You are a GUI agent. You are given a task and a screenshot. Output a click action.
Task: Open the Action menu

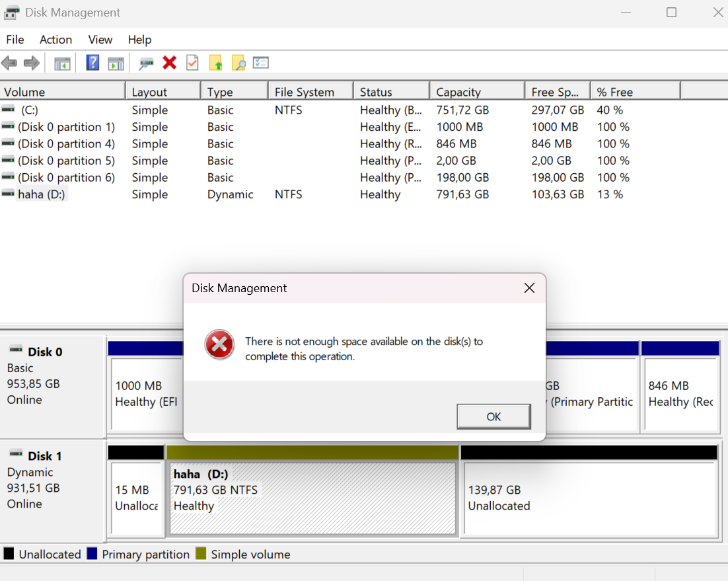[55, 40]
